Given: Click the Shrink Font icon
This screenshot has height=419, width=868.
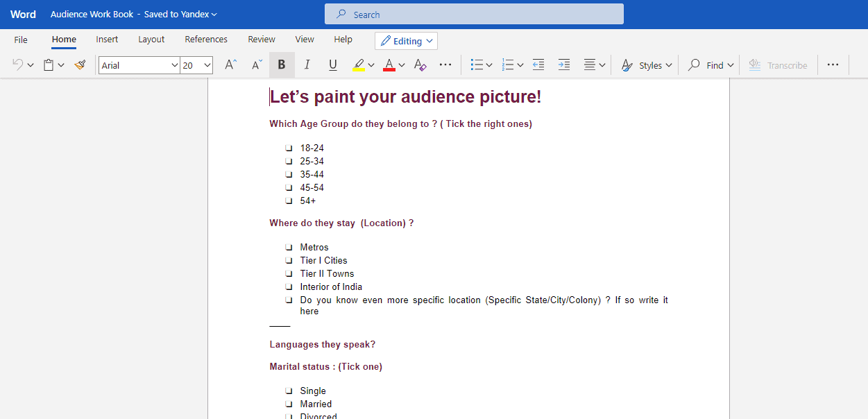Looking at the screenshot, I should (x=256, y=65).
